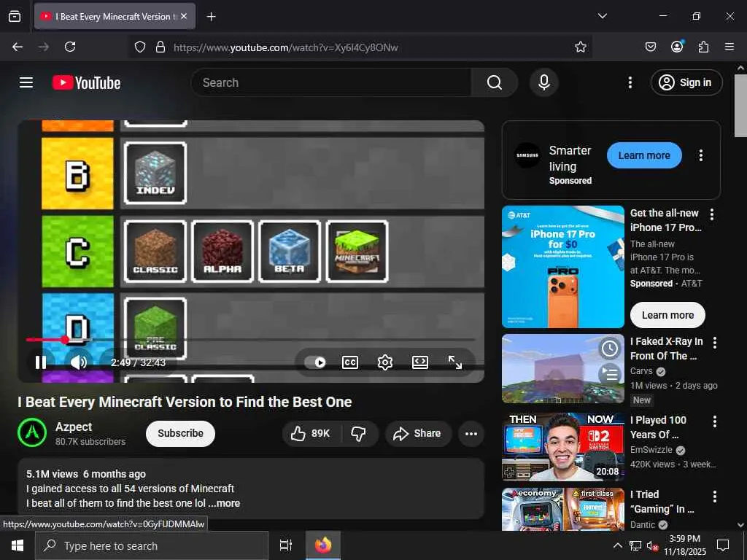747x560 pixels.
Task: Dislike this video
Action: (359, 433)
